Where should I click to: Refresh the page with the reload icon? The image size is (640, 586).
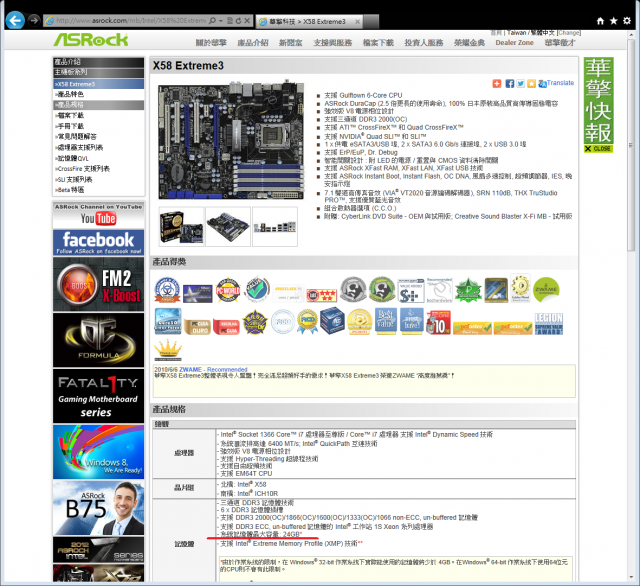click(238, 20)
